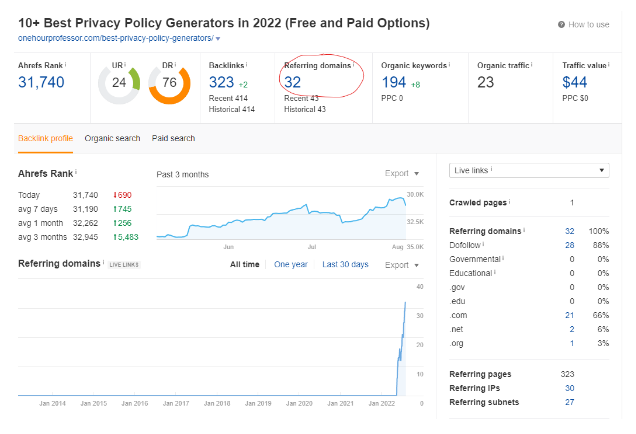Click the Historical 414 backlinks text
The height and width of the screenshot is (434, 636).
pos(232,109)
